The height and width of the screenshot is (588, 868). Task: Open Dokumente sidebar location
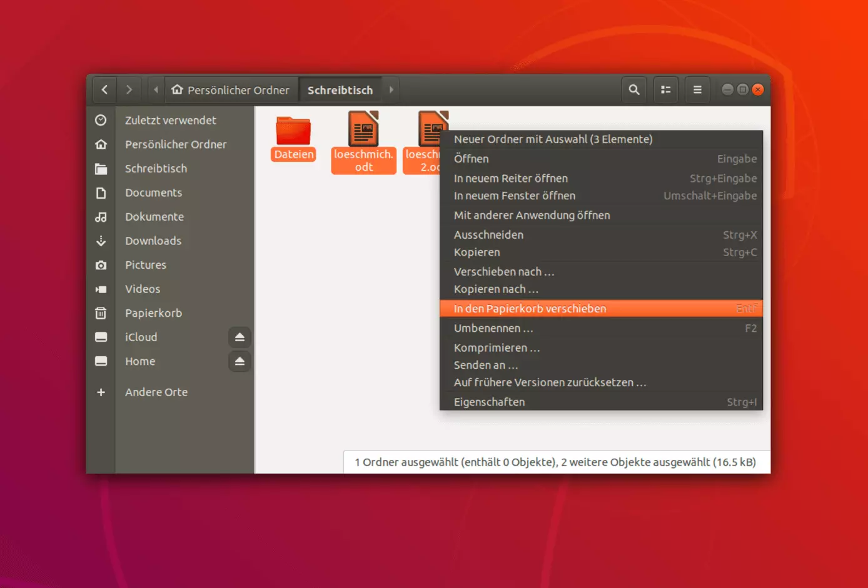point(154,217)
